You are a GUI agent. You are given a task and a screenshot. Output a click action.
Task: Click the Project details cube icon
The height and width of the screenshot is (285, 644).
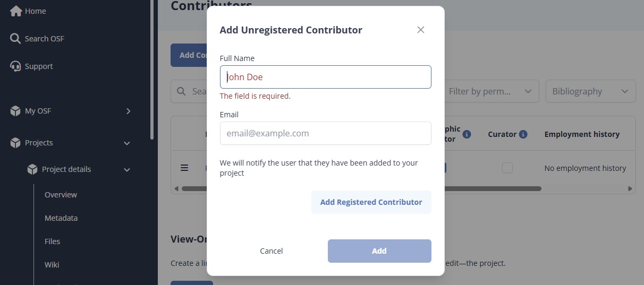(32, 169)
